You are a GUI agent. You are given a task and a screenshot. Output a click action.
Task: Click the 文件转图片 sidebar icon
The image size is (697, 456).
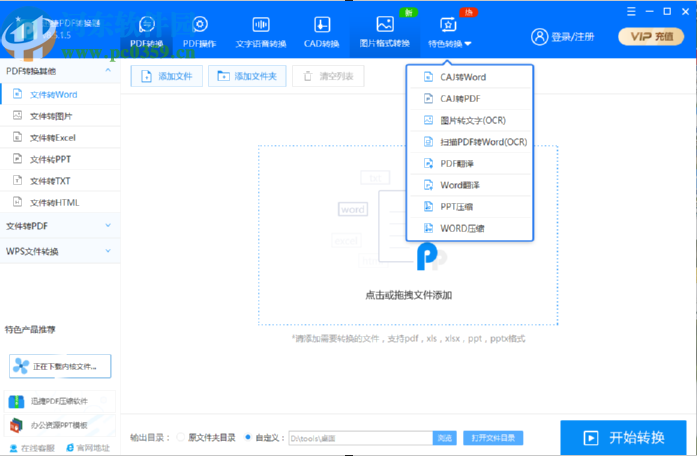pyautogui.click(x=17, y=116)
